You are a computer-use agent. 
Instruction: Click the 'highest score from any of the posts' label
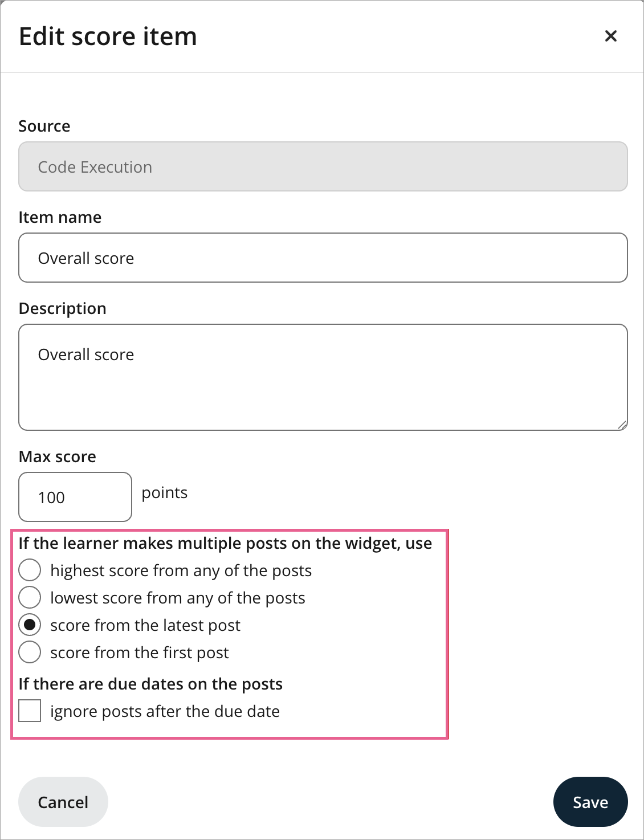tap(181, 570)
